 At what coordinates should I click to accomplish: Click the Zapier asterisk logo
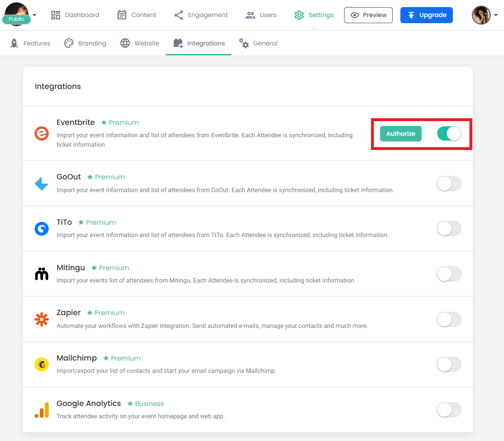point(42,319)
